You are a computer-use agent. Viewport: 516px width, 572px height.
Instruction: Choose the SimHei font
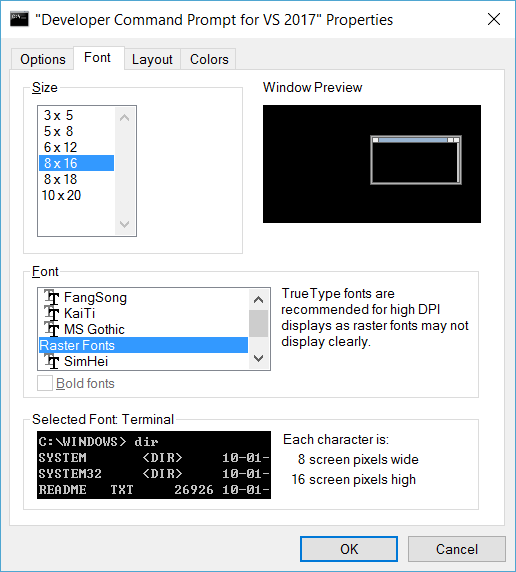pyautogui.click(x=143, y=361)
